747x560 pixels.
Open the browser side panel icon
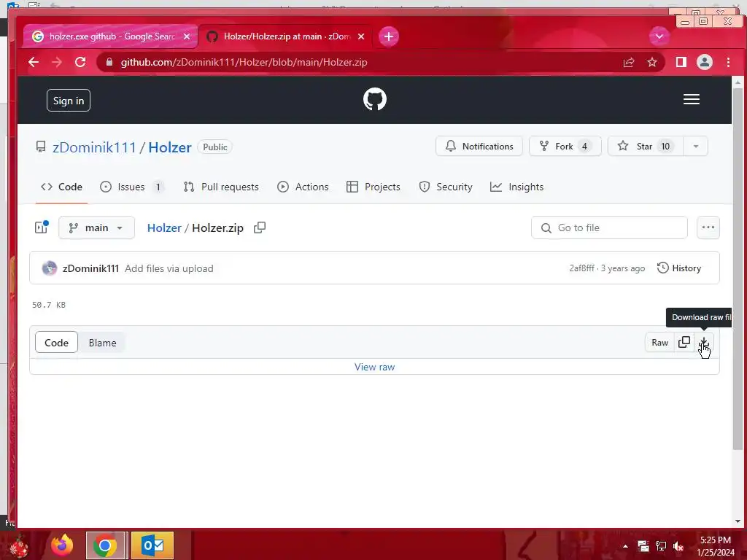[681, 63]
